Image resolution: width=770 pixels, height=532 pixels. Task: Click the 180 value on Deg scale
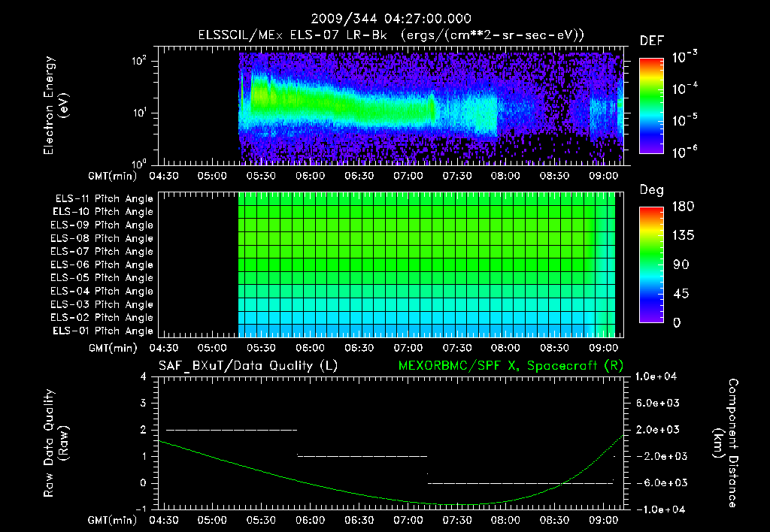coord(683,207)
